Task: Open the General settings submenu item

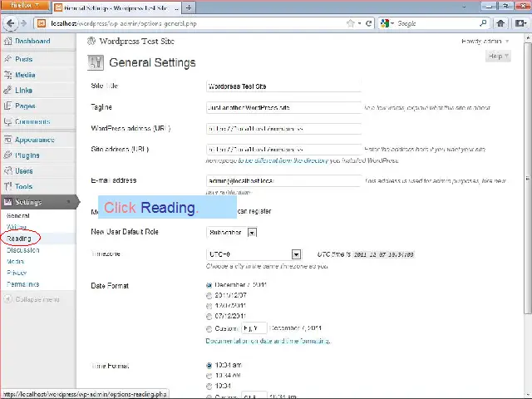Action: coord(18,216)
